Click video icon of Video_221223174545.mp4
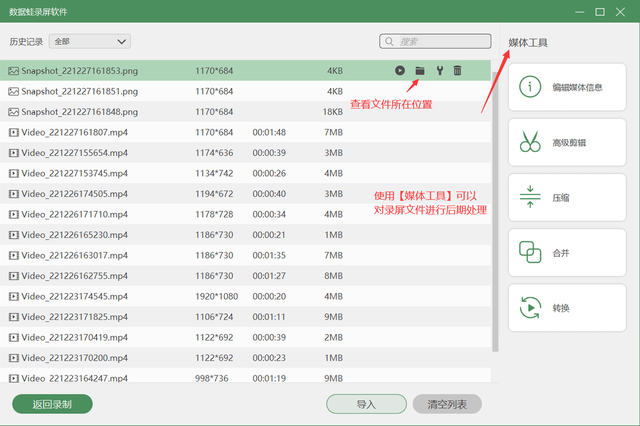Screen dimensions: 640x426 click(x=13, y=296)
